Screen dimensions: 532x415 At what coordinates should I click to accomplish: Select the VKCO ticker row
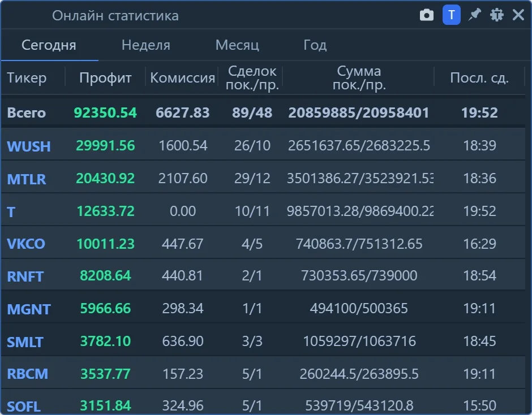coord(263,244)
